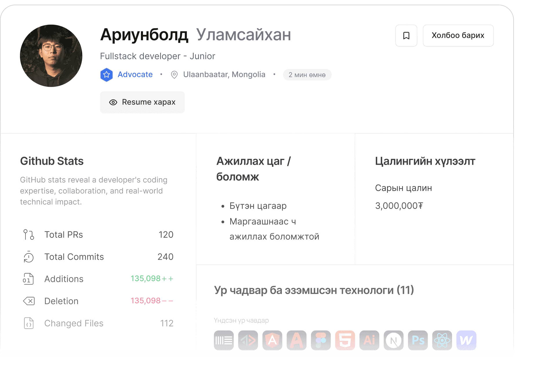Viewport: 555px width, 392px height.
Task: Click the Сарын цалин label
Action: [403, 188]
